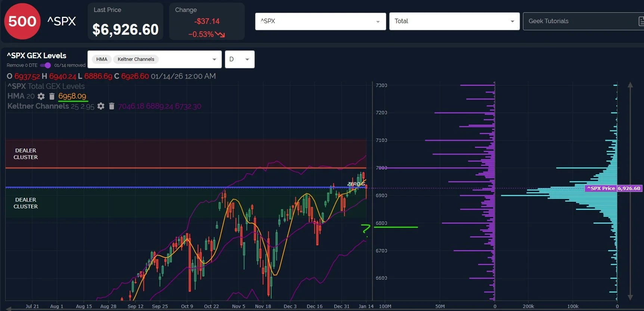
Task: Expand the indicators dropdown arrow
Action: pos(214,59)
